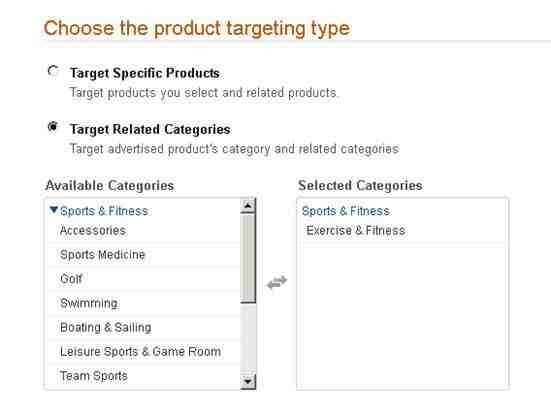Screen dimensions: 551x411
Task: Click the Target Specific Products label
Action: pos(145,73)
